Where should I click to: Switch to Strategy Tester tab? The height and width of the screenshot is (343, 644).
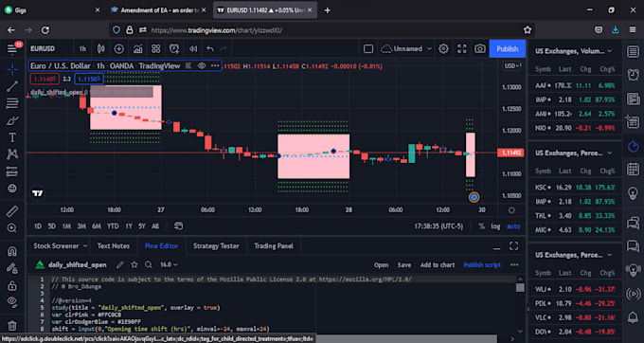pyautogui.click(x=216, y=246)
